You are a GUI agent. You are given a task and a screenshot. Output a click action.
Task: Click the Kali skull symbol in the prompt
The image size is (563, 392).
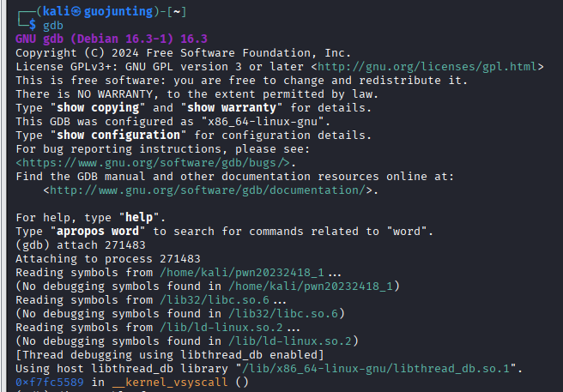(76, 12)
